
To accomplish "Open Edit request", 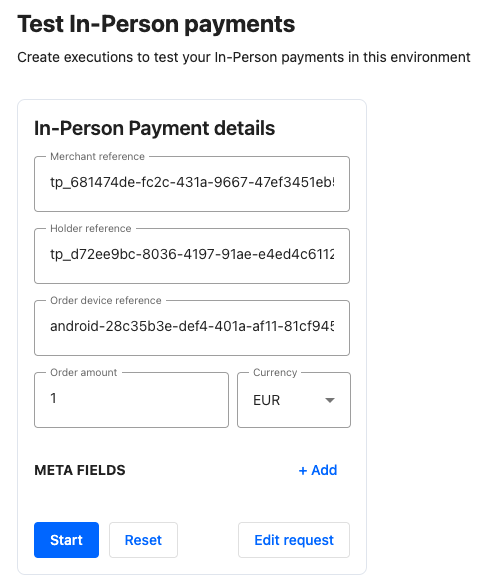I will (x=294, y=540).
